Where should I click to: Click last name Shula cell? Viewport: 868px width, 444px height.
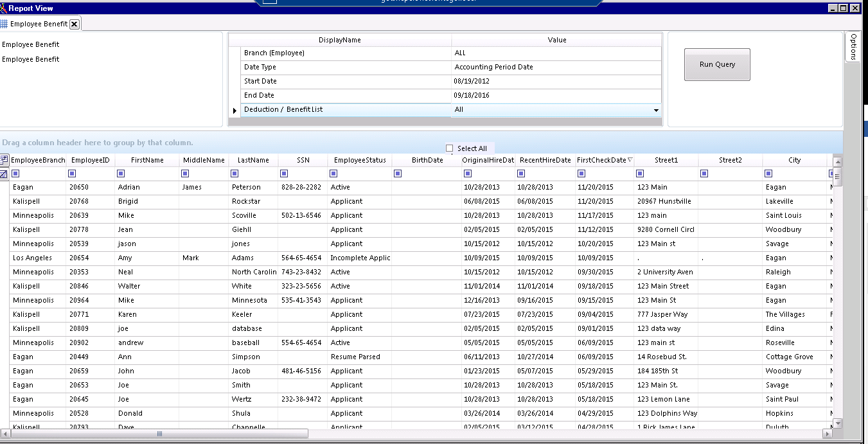pyautogui.click(x=254, y=413)
